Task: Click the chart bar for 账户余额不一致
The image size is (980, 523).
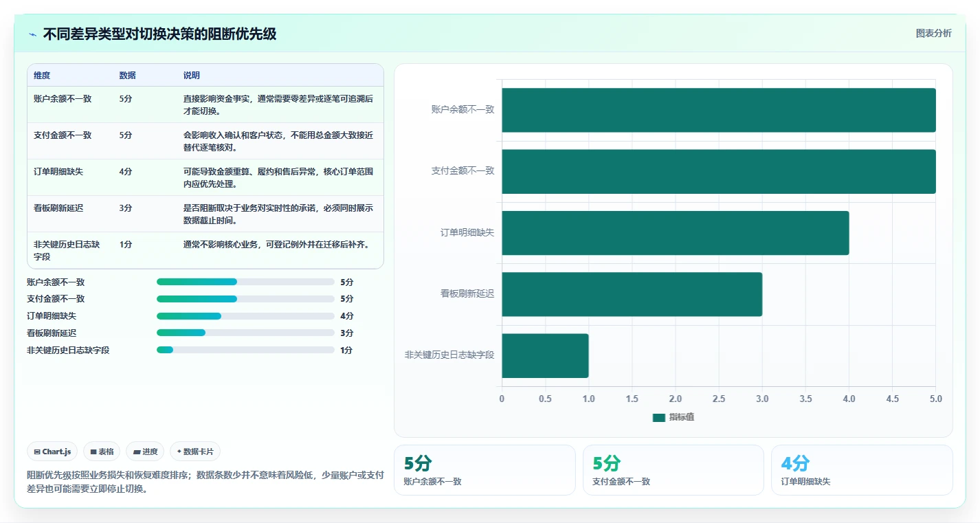Action: click(719, 110)
